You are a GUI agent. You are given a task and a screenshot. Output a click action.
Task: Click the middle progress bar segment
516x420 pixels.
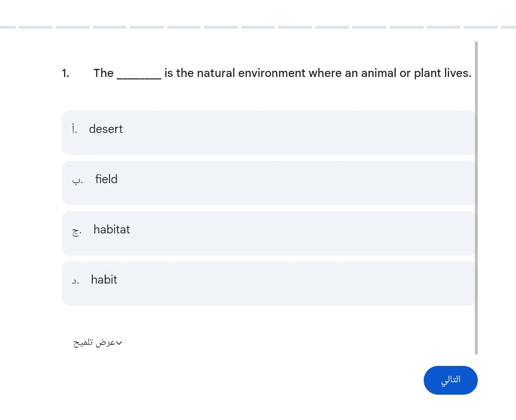(258, 26)
